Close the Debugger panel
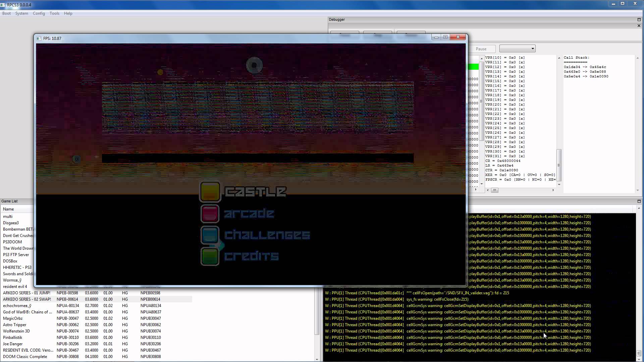Screen dimensions: 644x362 [639, 26]
